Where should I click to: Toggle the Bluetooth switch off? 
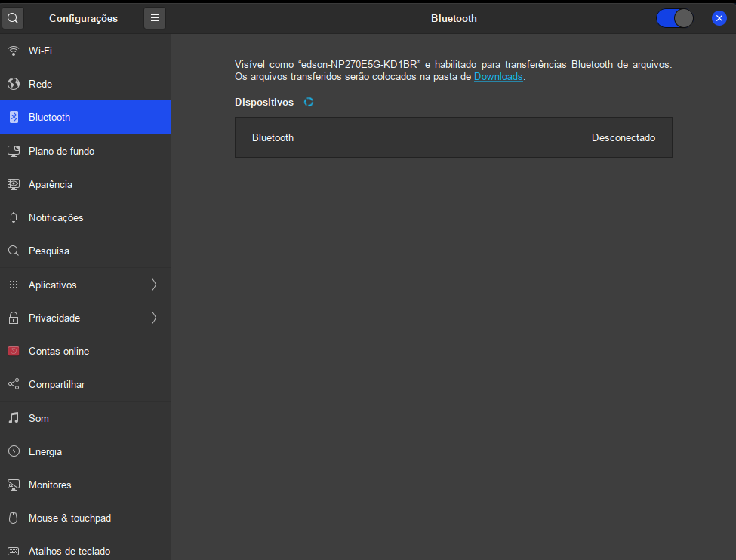(674, 18)
